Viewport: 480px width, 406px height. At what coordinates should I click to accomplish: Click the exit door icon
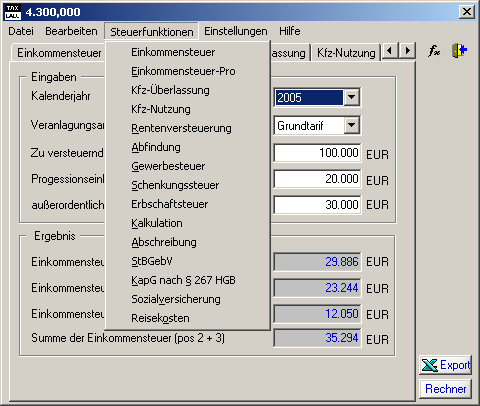[x=460, y=51]
